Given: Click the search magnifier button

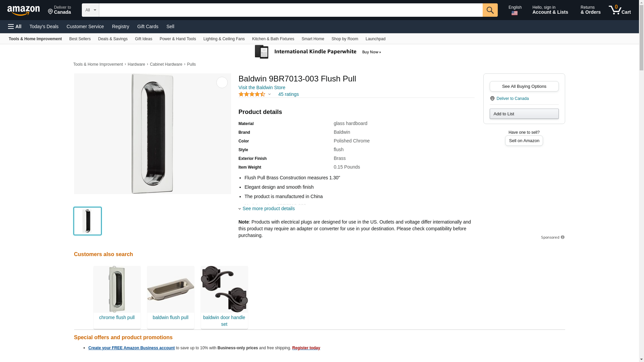Looking at the screenshot, I should pos(490,10).
